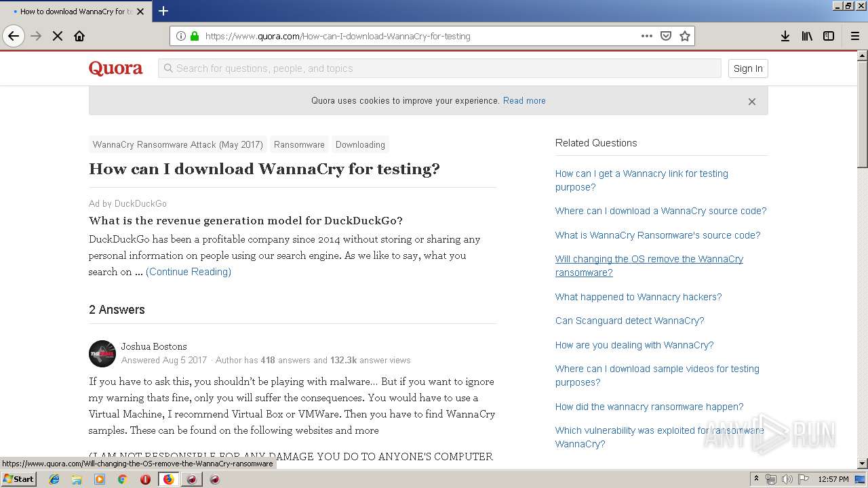The image size is (868, 488).
Task: Switch to Firefox taskbar button
Action: [x=168, y=479]
